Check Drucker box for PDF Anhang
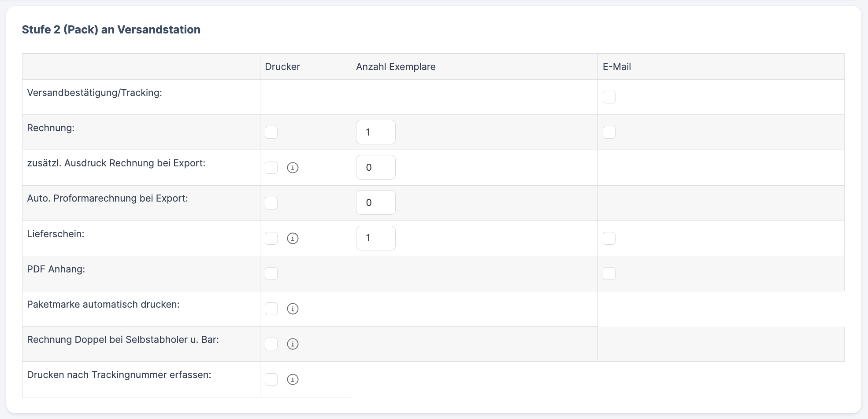The height and width of the screenshot is (419, 868). pyautogui.click(x=271, y=273)
